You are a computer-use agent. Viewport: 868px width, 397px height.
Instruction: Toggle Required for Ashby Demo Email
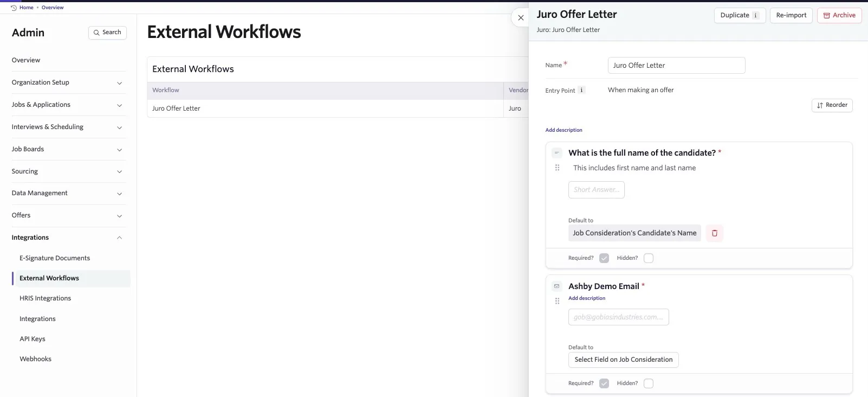click(604, 383)
